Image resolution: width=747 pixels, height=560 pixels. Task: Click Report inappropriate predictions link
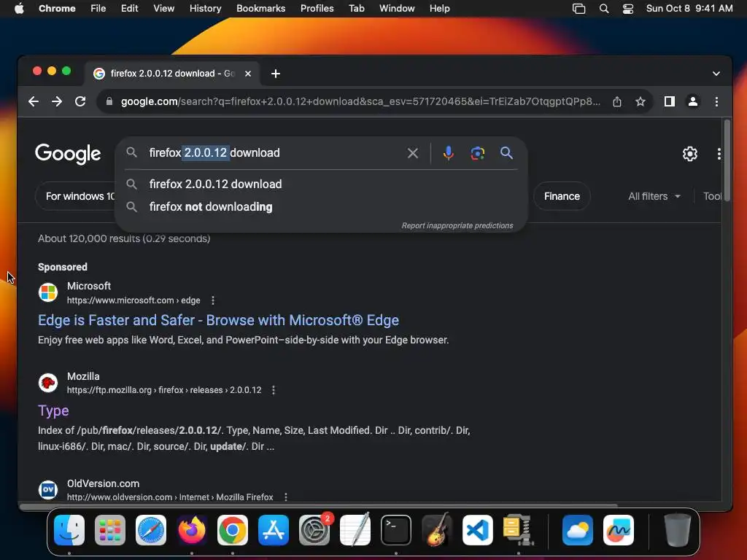(457, 226)
